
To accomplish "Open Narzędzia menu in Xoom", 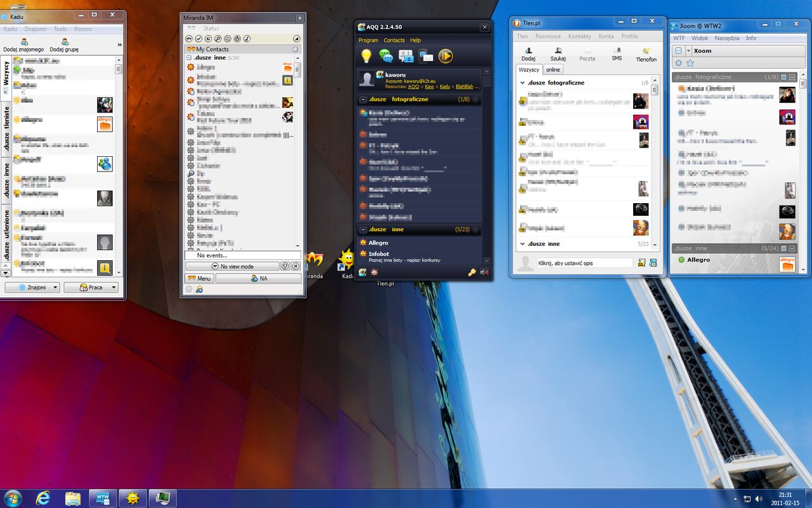I will pos(727,38).
